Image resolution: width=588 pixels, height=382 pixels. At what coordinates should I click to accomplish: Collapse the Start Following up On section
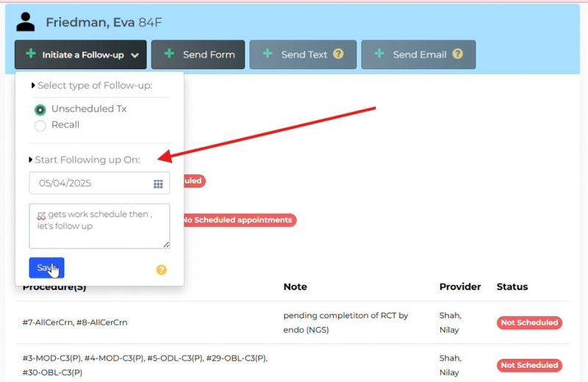[x=31, y=159]
